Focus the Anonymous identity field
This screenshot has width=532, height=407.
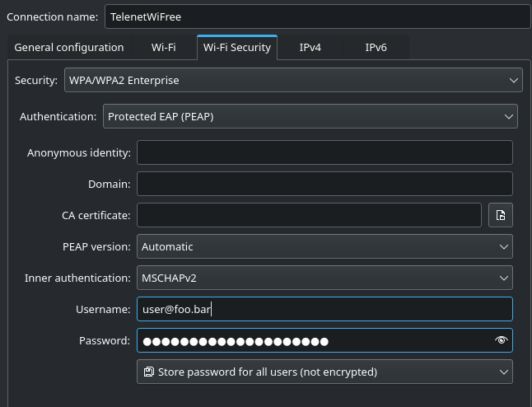click(x=324, y=152)
